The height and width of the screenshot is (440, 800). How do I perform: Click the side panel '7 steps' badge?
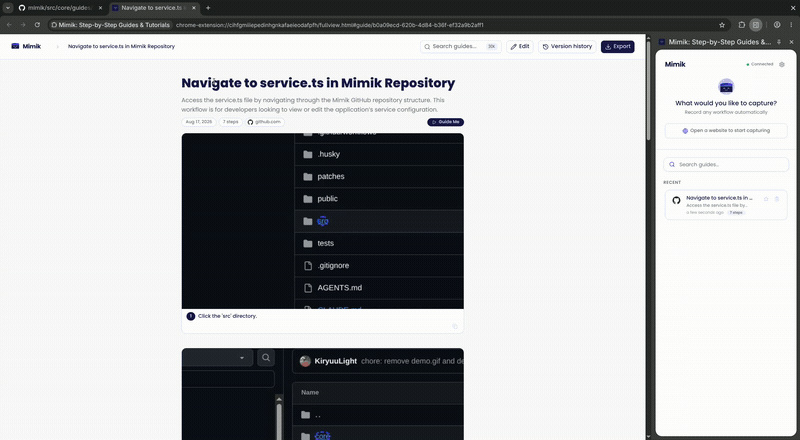tap(736, 212)
